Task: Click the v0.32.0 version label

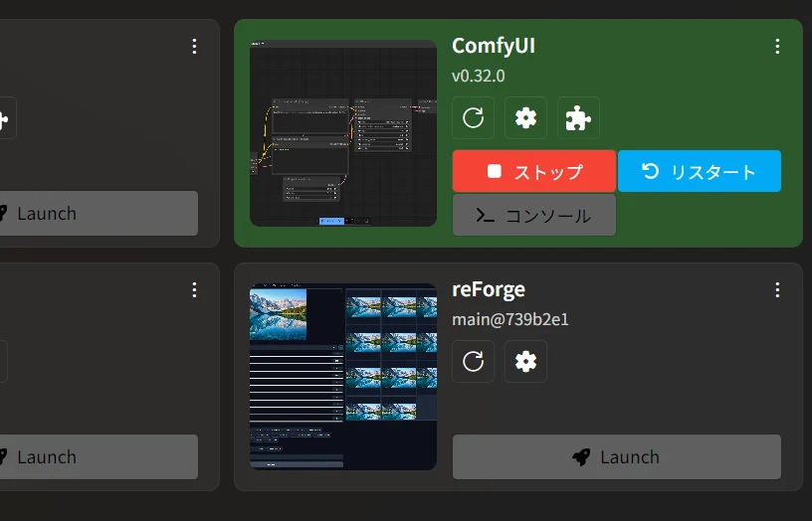Action: (x=478, y=76)
